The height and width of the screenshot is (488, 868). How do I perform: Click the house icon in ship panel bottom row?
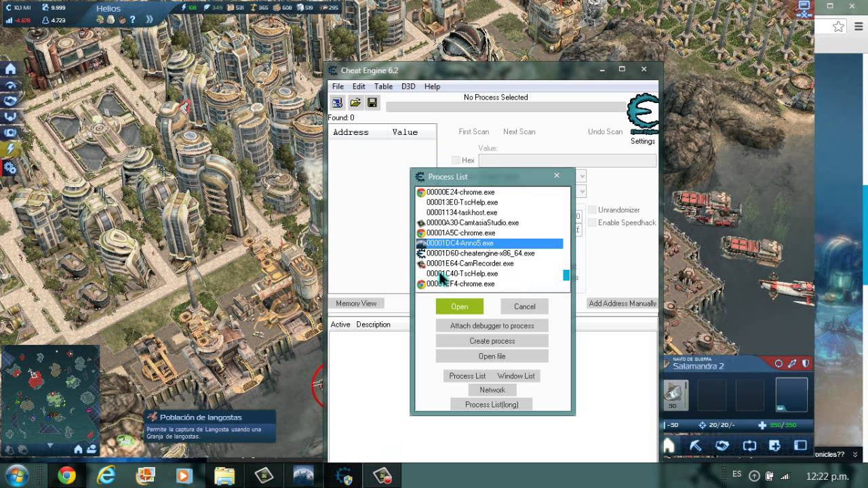[x=669, y=446]
